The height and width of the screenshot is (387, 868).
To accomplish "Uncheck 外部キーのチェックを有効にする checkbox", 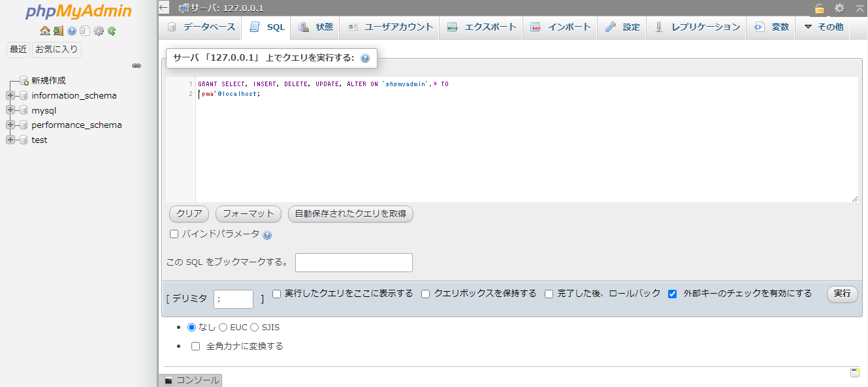I will click(672, 294).
